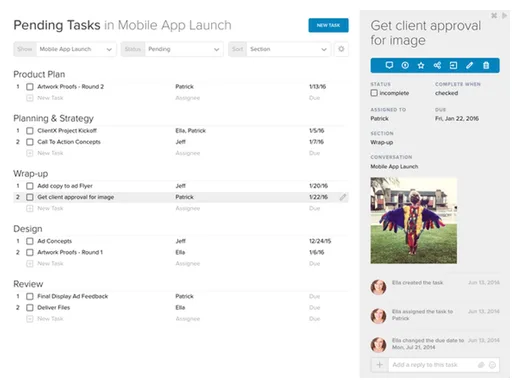Viewport: 520px width, 388px height.
Task: Click the Review section heading
Action: (x=28, y=284)
